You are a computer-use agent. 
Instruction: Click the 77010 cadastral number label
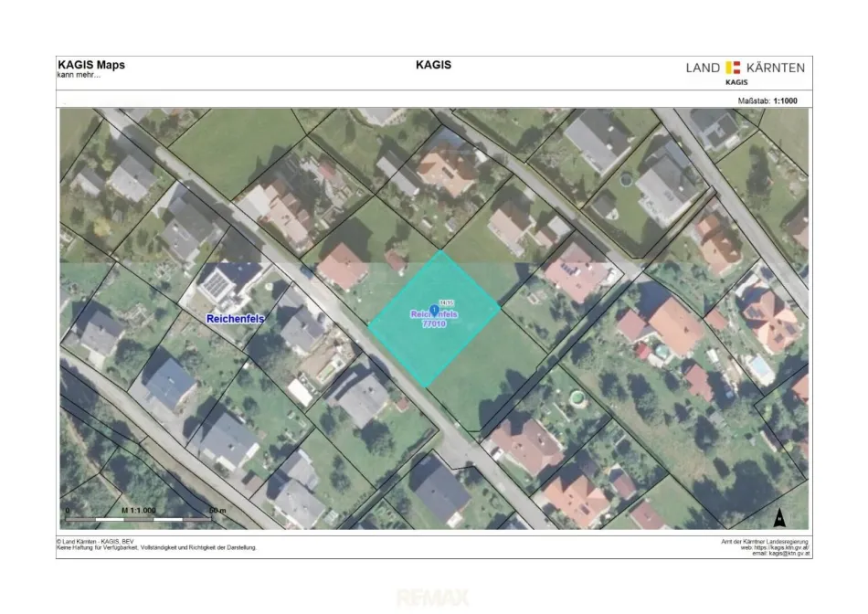434,323
